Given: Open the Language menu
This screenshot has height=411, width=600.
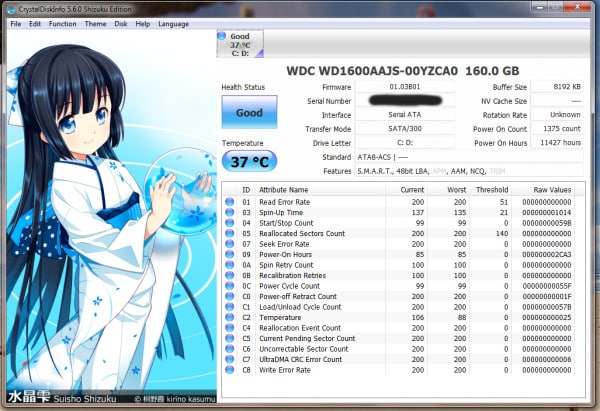Looking at the screenshot, I should [x=173, y=22].
